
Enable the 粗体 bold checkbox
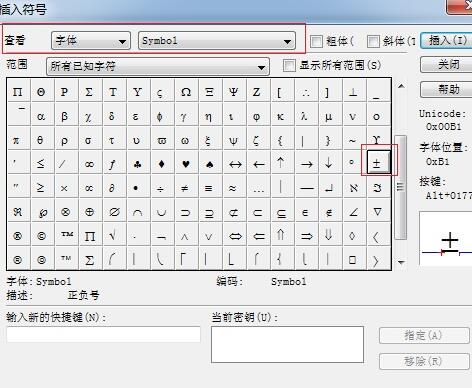pyautogui.click(x=316, y=41)
